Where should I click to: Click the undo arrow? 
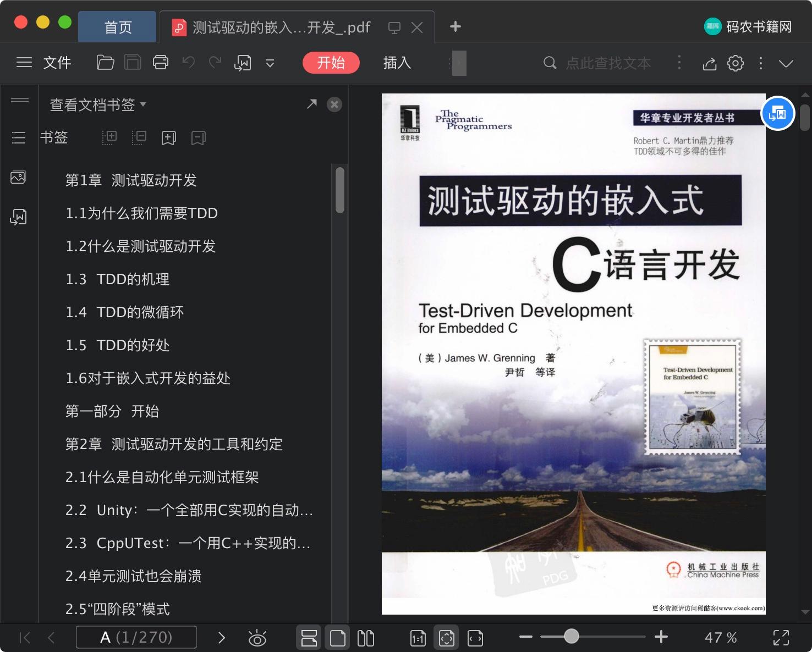click(x=188, y=63)
